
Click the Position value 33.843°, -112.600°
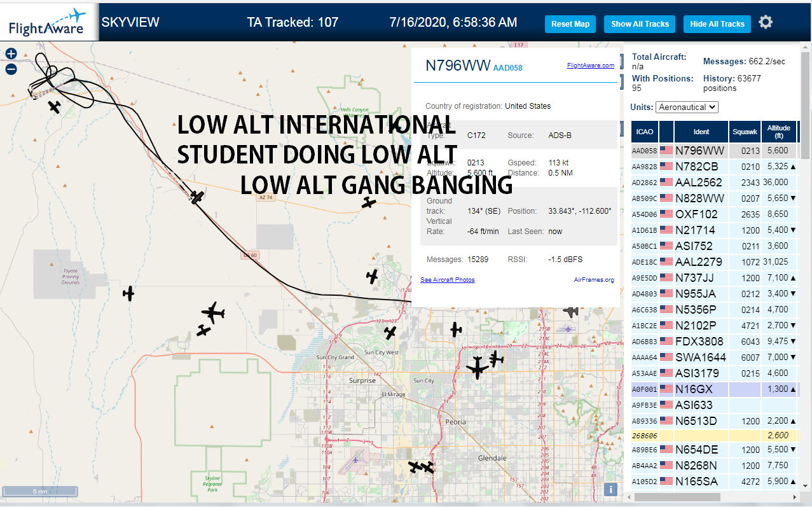pos(580,211)
